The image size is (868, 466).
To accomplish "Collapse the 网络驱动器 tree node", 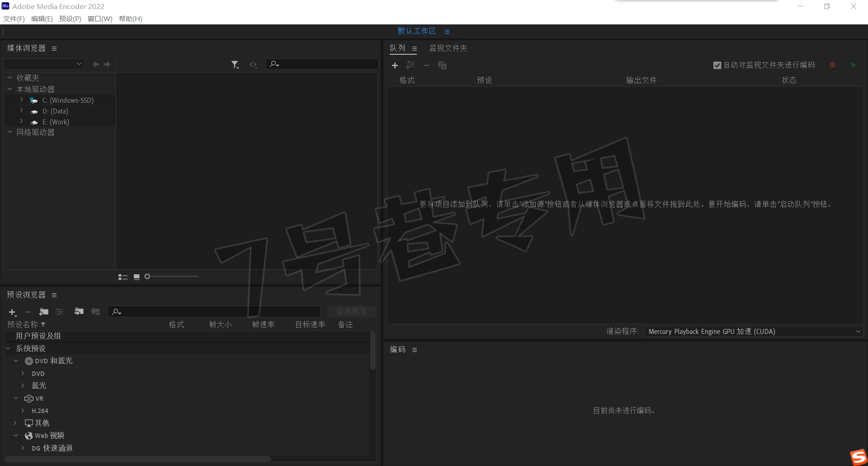I will 9,132.
